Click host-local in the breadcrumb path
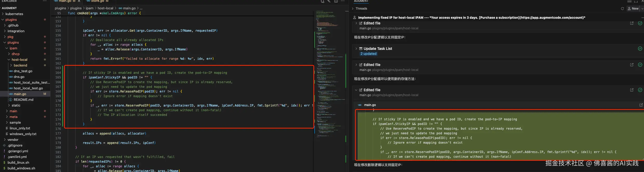This screenshot has width=644, height=172. (x=105, y=8)
